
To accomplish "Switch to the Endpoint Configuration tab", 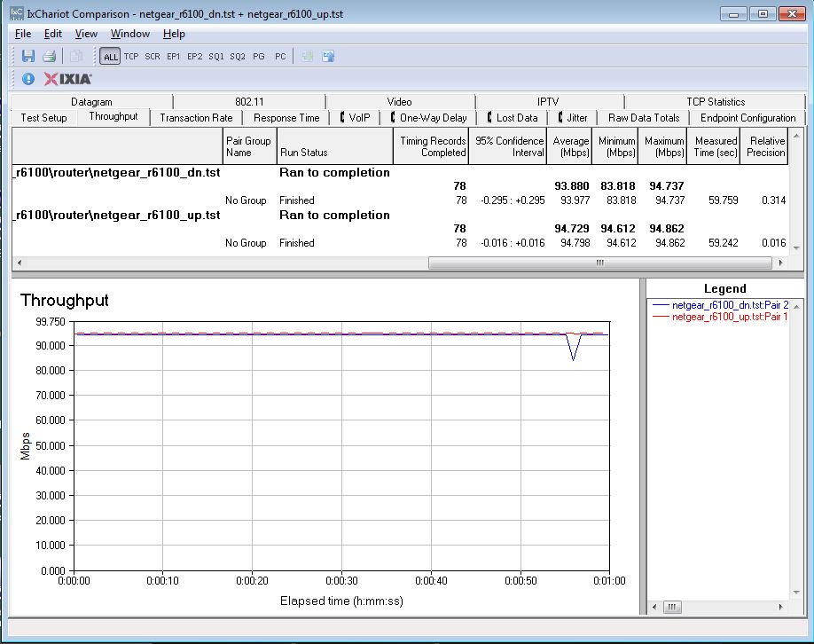I will (747, 118).
